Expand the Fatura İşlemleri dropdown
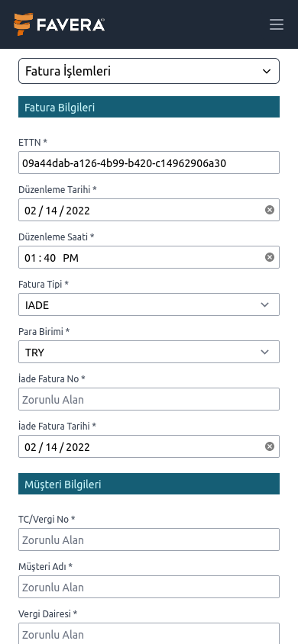This screenshot has width=298, height=644. coord(149,71)
